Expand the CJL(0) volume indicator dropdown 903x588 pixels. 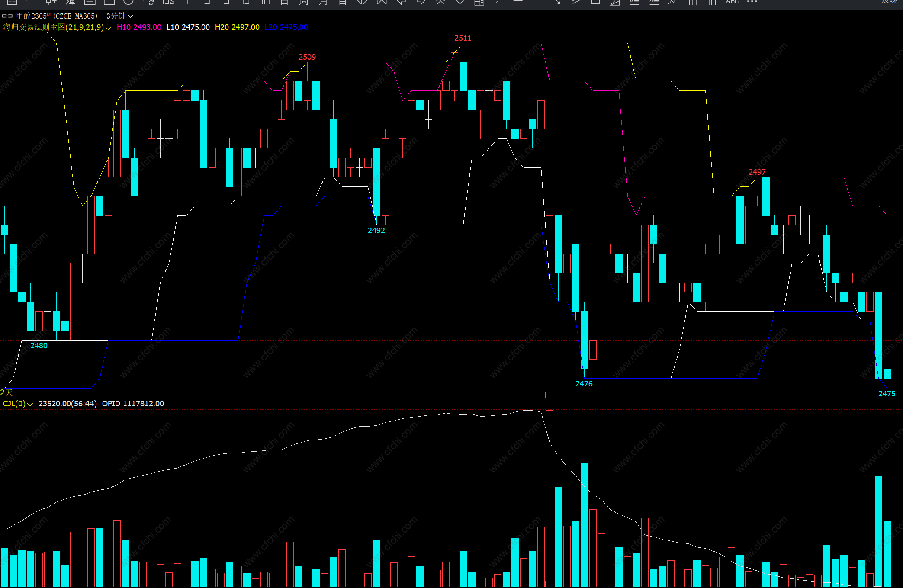coord(30,404)
